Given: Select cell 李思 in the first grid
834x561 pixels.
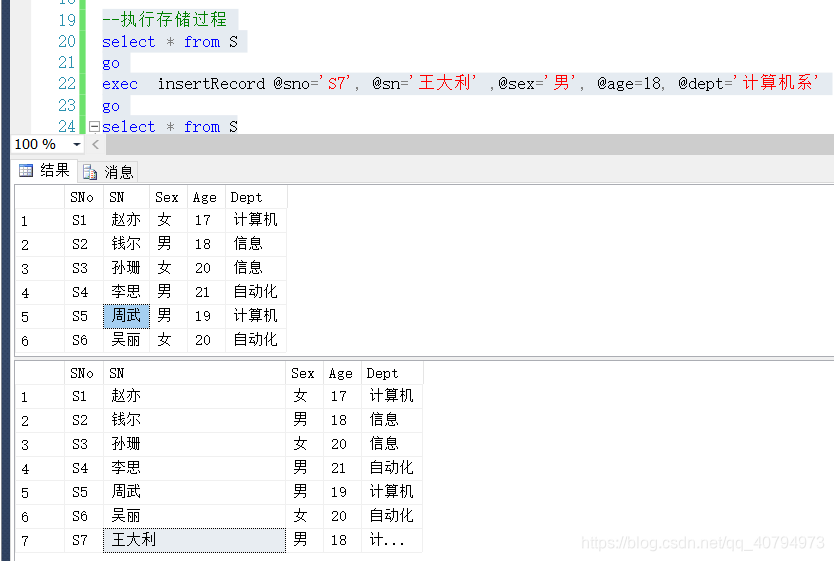Looking at the screenshot, I should [x=127, y=292].
